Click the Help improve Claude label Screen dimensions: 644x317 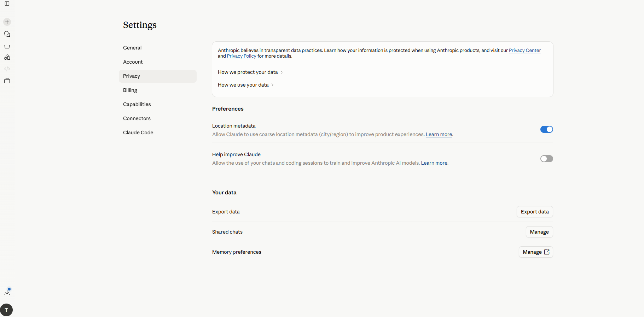[x=236, y=154]
